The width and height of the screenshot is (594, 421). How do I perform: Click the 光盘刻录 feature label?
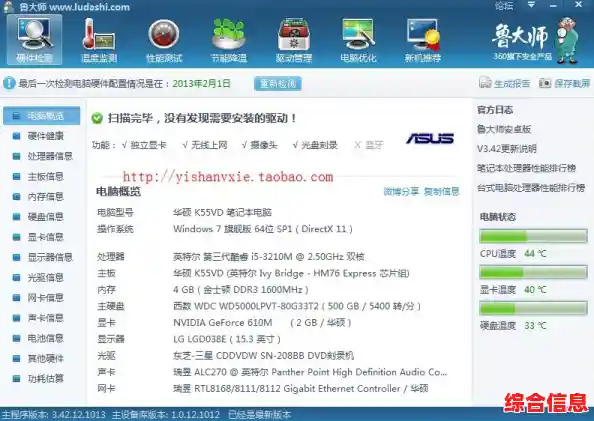(319, 145)
